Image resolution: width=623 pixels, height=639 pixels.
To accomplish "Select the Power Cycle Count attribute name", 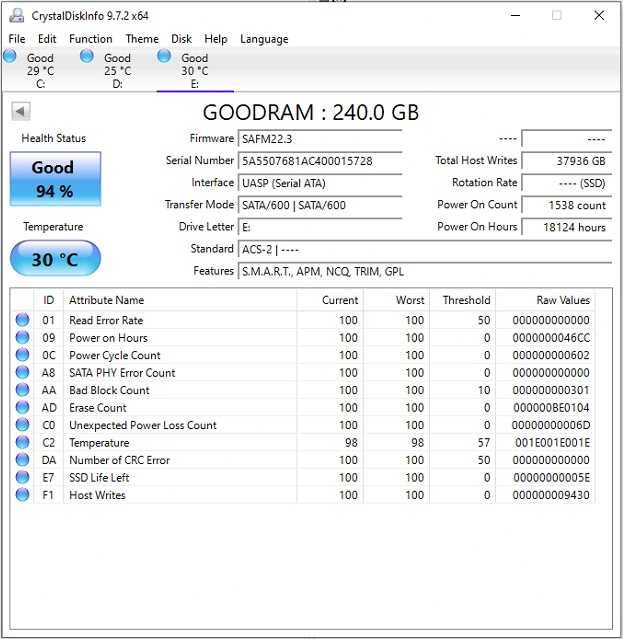I will point(114,355).
